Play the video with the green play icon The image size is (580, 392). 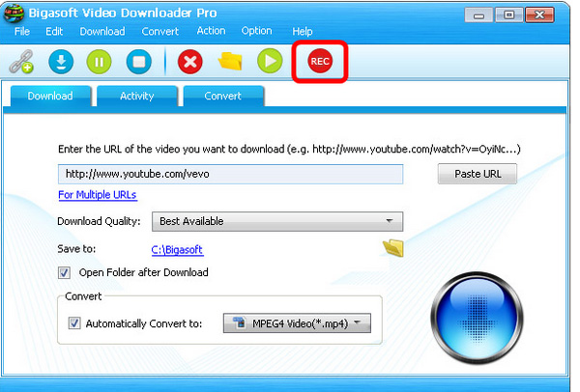pos(270,61)
